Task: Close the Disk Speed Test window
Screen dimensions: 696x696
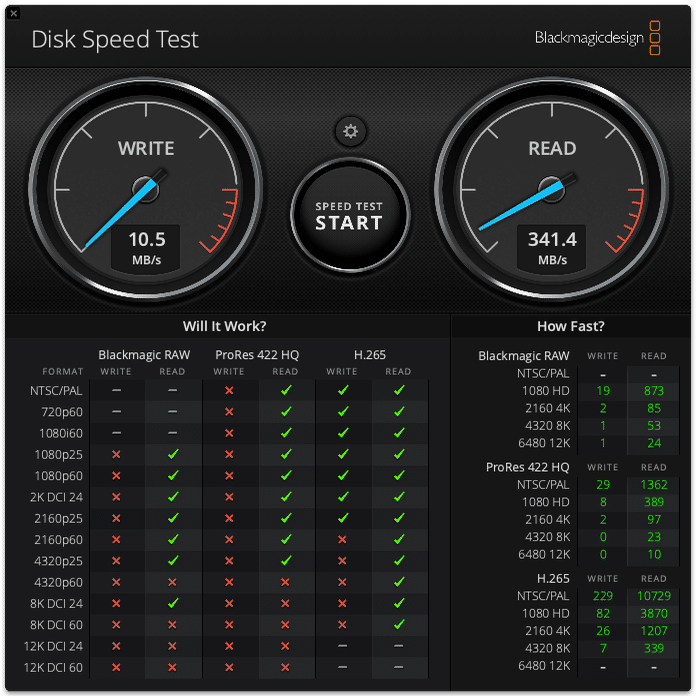Action: [13, 13]
